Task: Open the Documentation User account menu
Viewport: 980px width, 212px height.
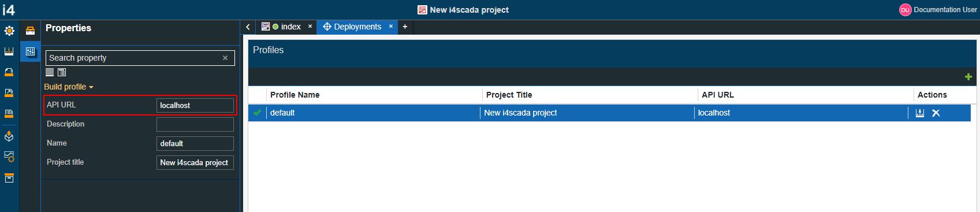Action: (x=938, y=10)
